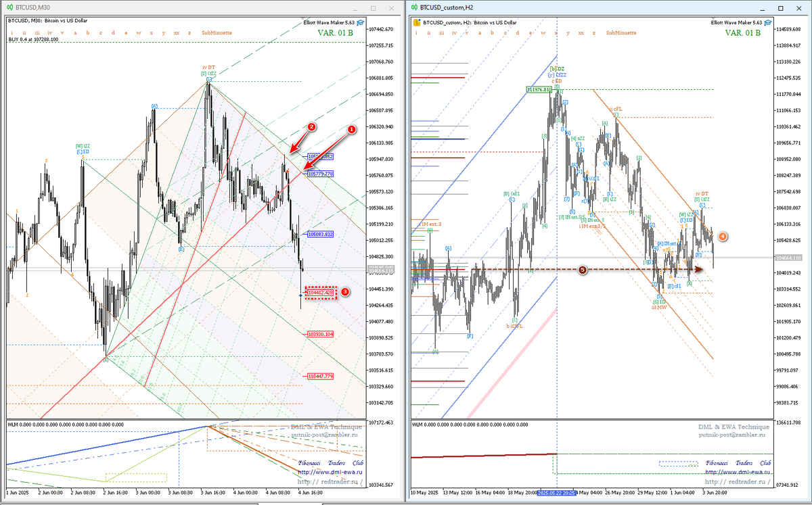Select wave label 'y' in the M30 chart
The image size is (812, 505).
(164, 32)
